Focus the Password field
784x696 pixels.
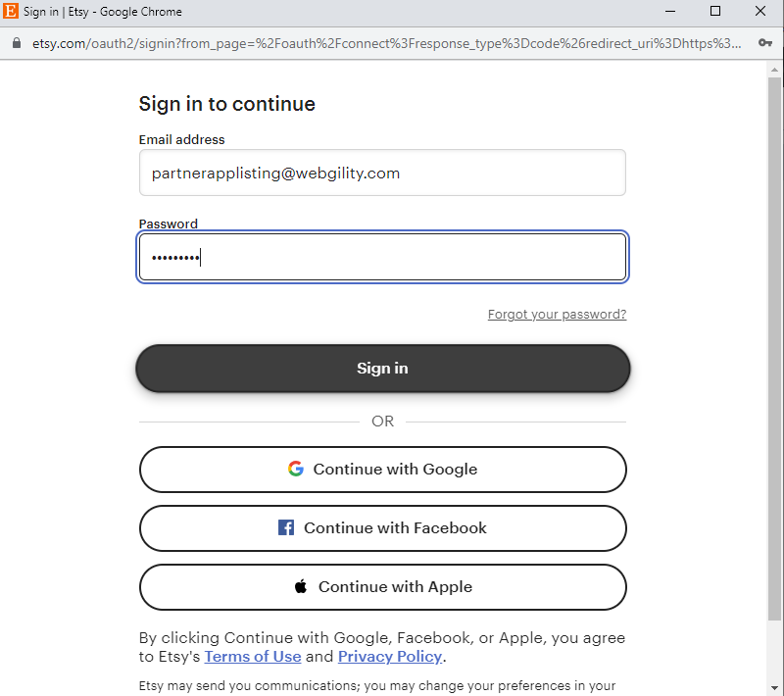click(x=382, y=257)
